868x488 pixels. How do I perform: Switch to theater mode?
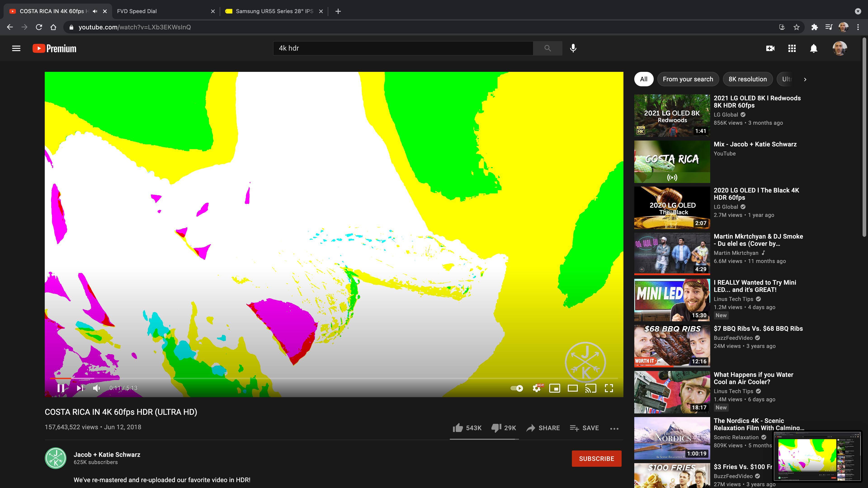[573, 388]
